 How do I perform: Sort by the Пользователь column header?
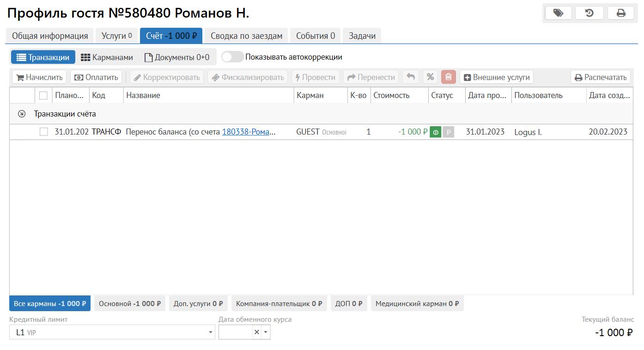pyautogui.click(x=549, y=96)
